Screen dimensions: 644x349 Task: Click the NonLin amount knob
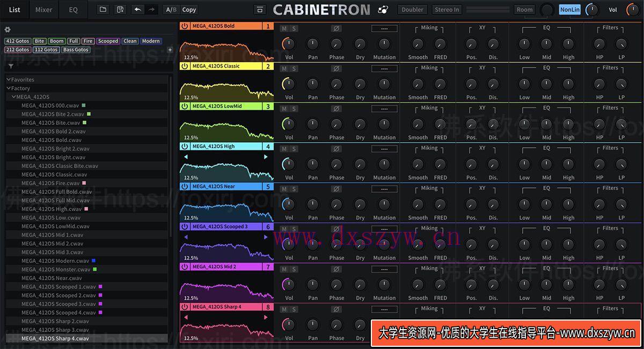click(592, 10)
